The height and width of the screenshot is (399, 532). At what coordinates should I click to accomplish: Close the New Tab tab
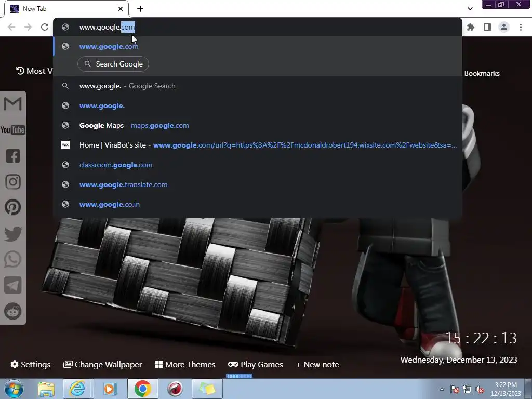(121, 9)
